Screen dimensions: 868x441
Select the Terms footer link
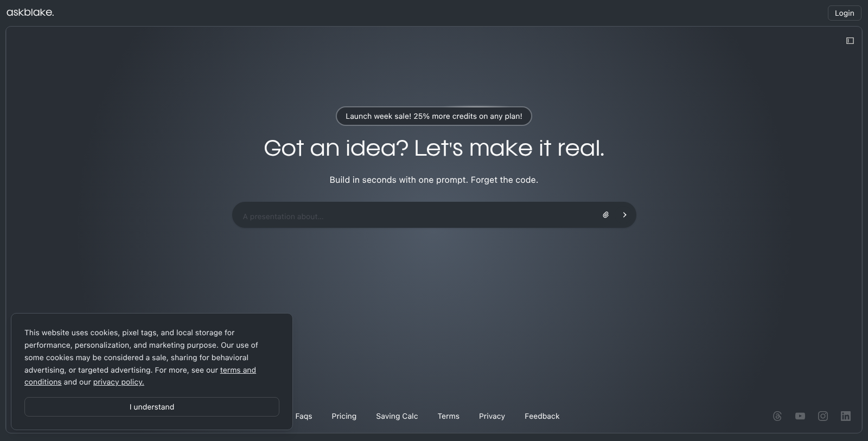point(448,416)
